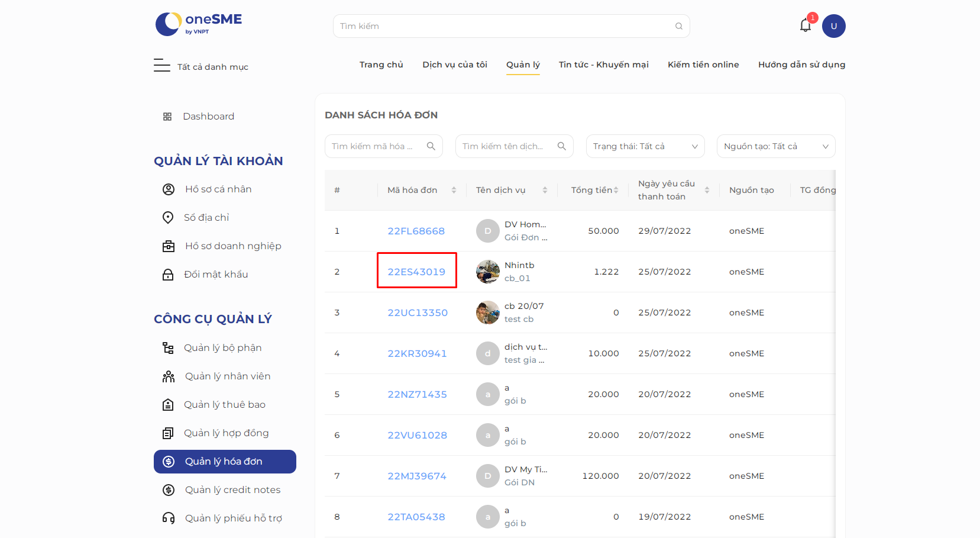Click the 120.000 total amount cell

(601, 476)
